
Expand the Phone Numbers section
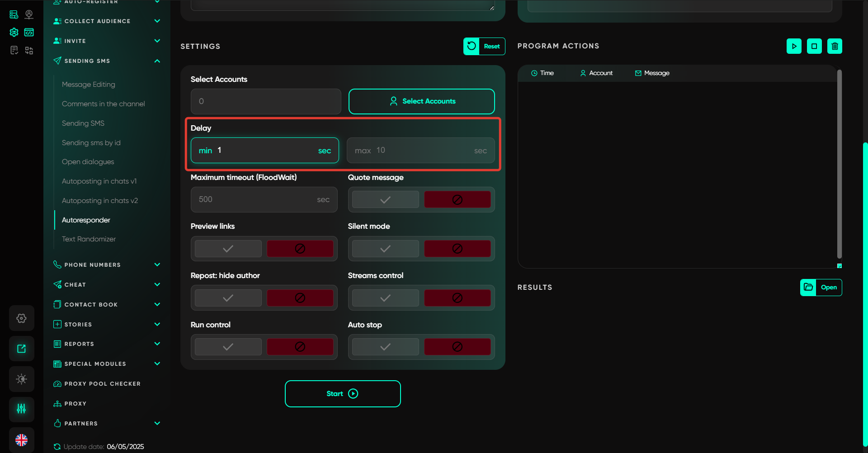point(157,265)
